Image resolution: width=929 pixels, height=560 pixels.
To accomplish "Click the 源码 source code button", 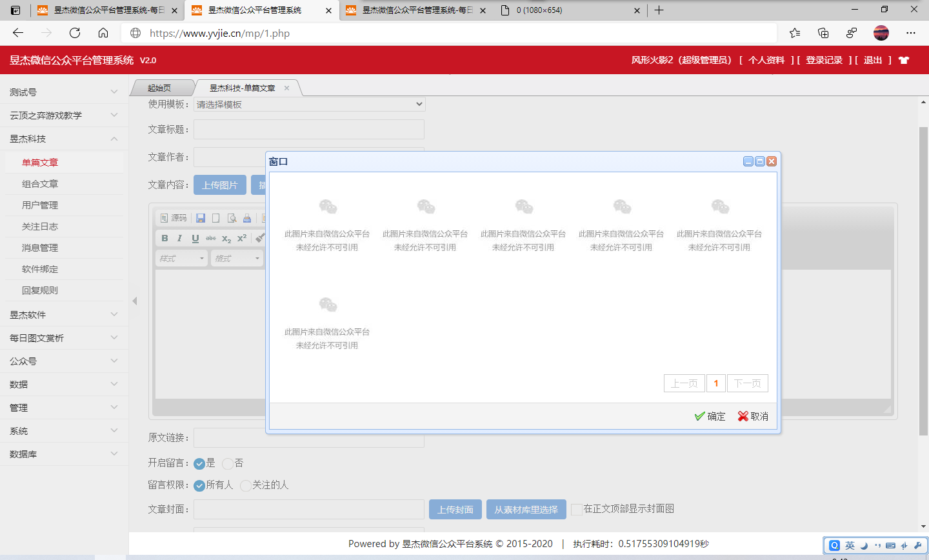I will pyautogui.click(x=174, y=218).
